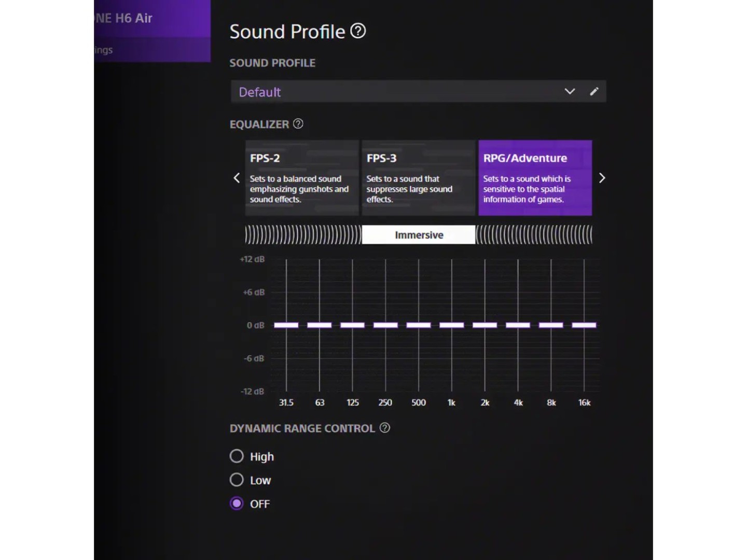Click the 0 dB scale label
Viewport: 747px width, 560px height.
pyautogui.click(x=256, y=325)
